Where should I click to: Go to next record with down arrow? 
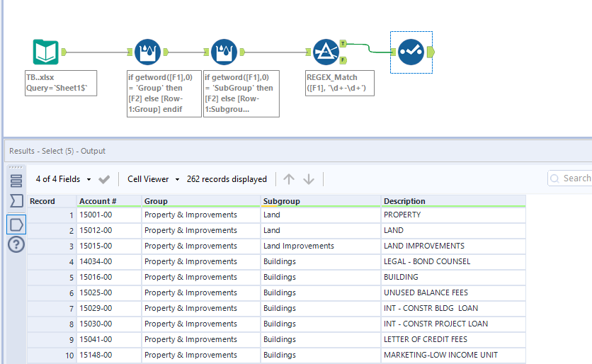tap(309, 179)
